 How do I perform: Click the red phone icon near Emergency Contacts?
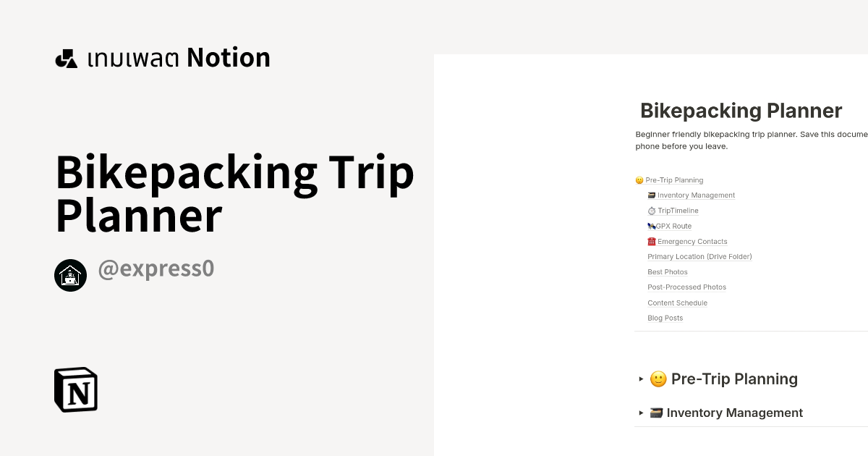653,241
